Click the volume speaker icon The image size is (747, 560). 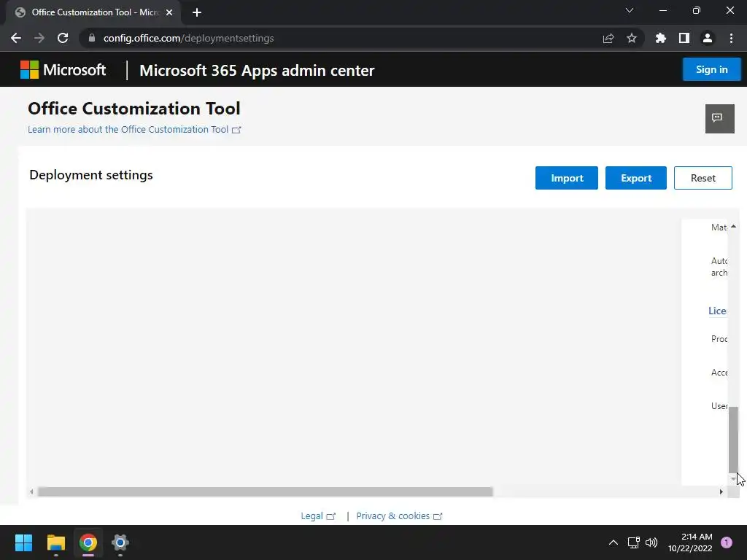tap(651, 542)
